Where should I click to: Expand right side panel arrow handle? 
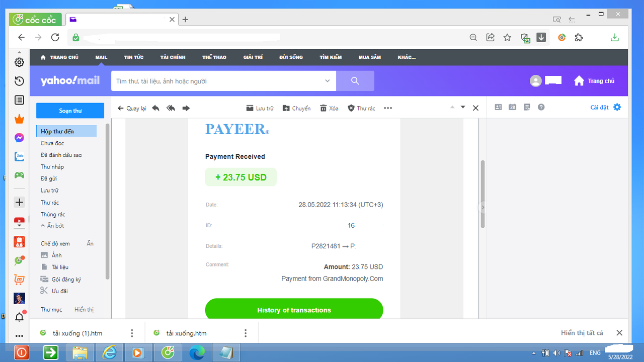482,207
